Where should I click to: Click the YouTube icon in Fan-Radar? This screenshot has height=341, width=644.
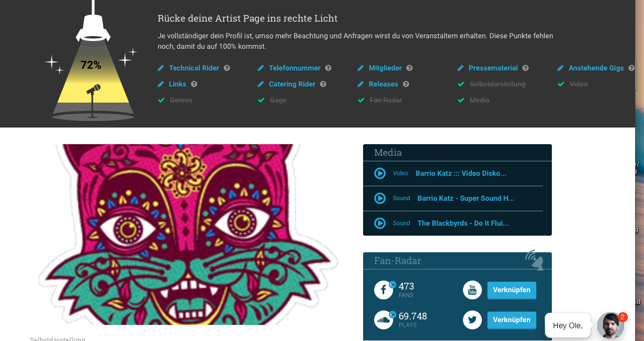[472, 290]
